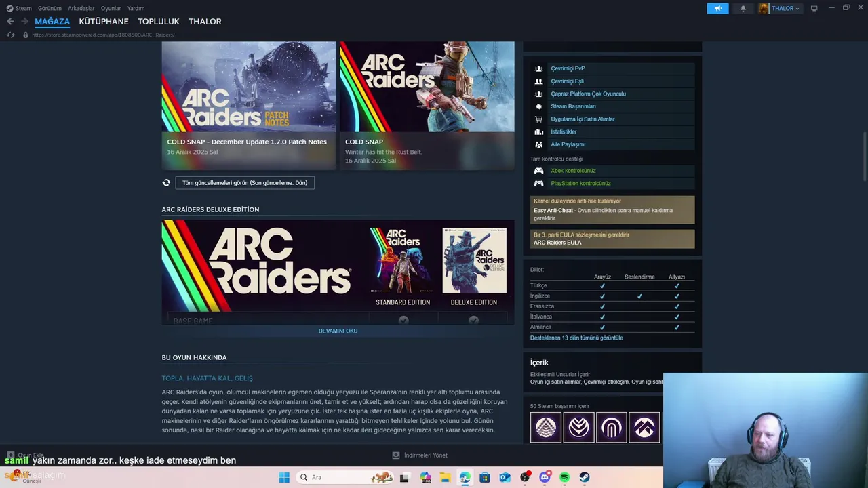The height and width of the screenshot is (488, 868).
Task: Click Oyun Ekle at bottom left
Action: coord(25,455)
